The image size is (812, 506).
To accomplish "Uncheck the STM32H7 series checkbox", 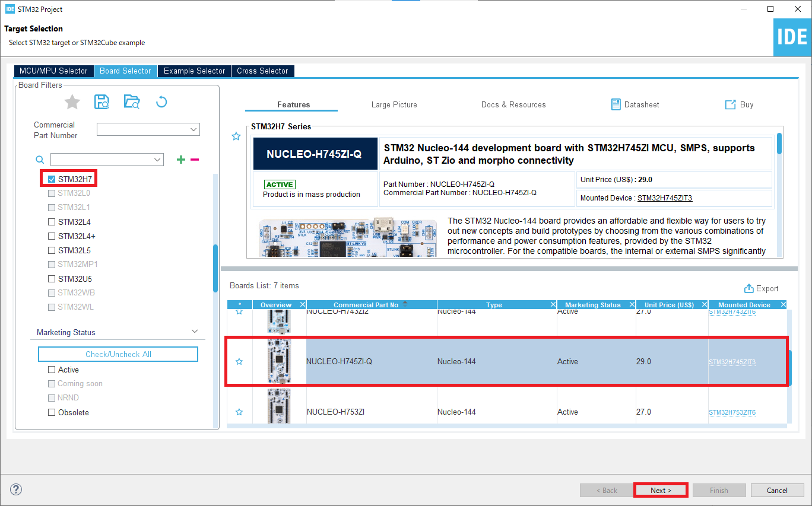I will [52, 179].
